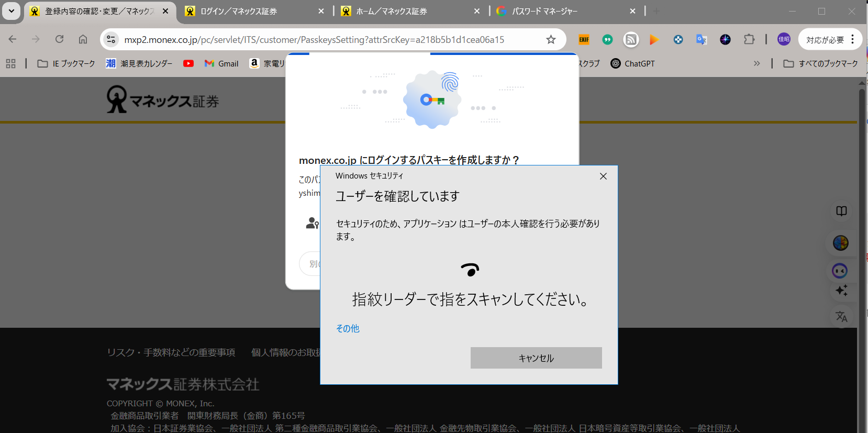The width and height of the screenshot is (868, 433).
Task: Bookmark this page with the star icon
Action: point(551,40)
